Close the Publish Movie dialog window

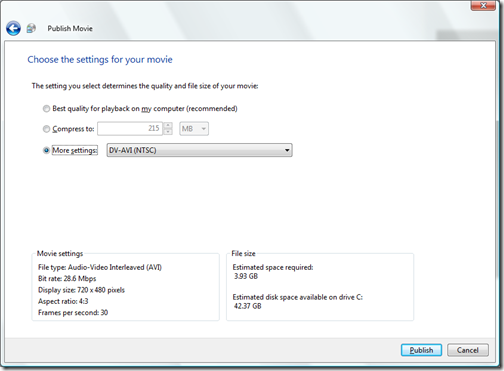point(483,5)
